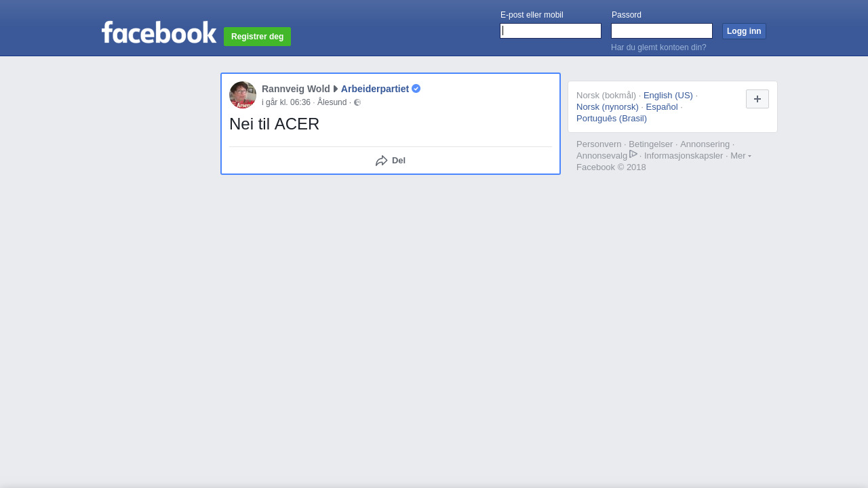Screen dimensions: 868x488
Task: Open the Arbeiderpartiet page link
Action: point(375,89)
